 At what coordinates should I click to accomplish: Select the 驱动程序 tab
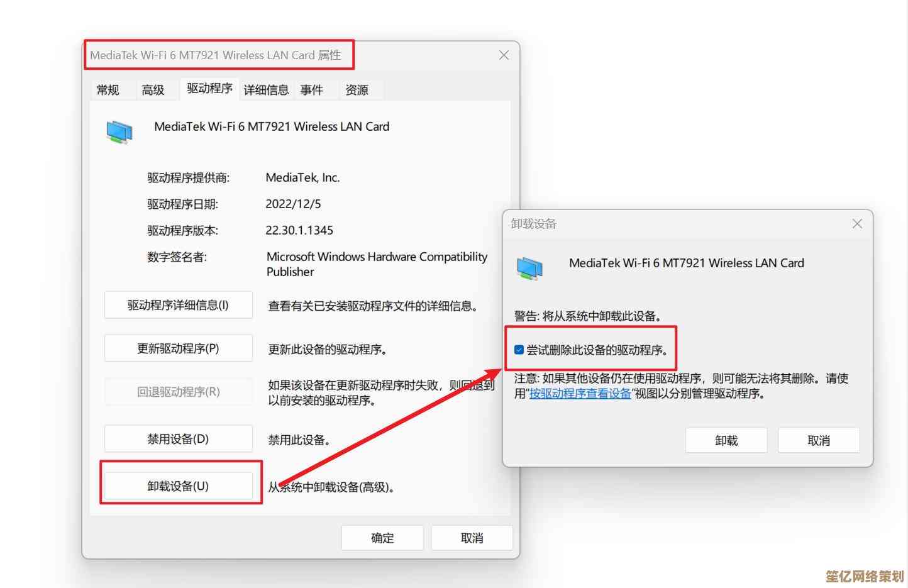click(209, 89)
